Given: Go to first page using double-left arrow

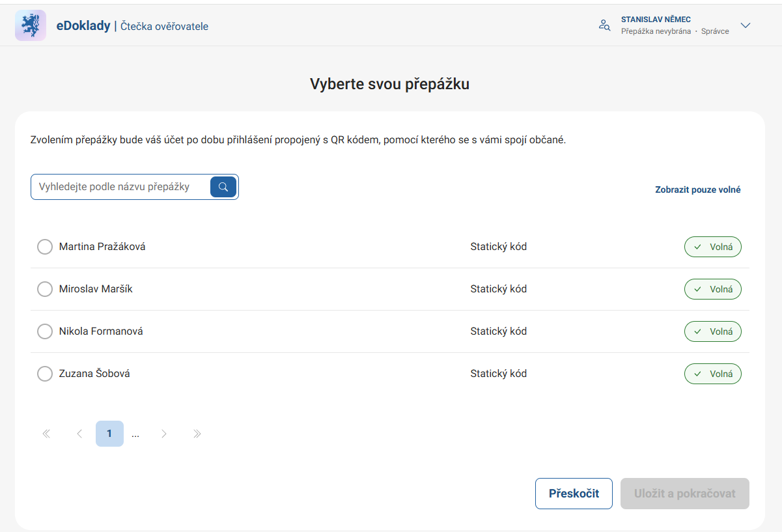Looking at the screenshot, I should (x=46, y=434).
